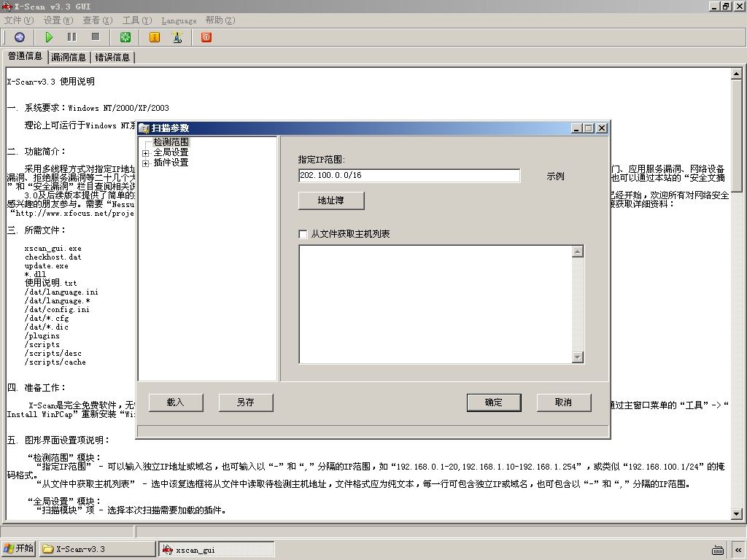Select 检测范围 in the tree
This screenshot has width=747, height=560.
pyautogui.click(x=171, y=142)
